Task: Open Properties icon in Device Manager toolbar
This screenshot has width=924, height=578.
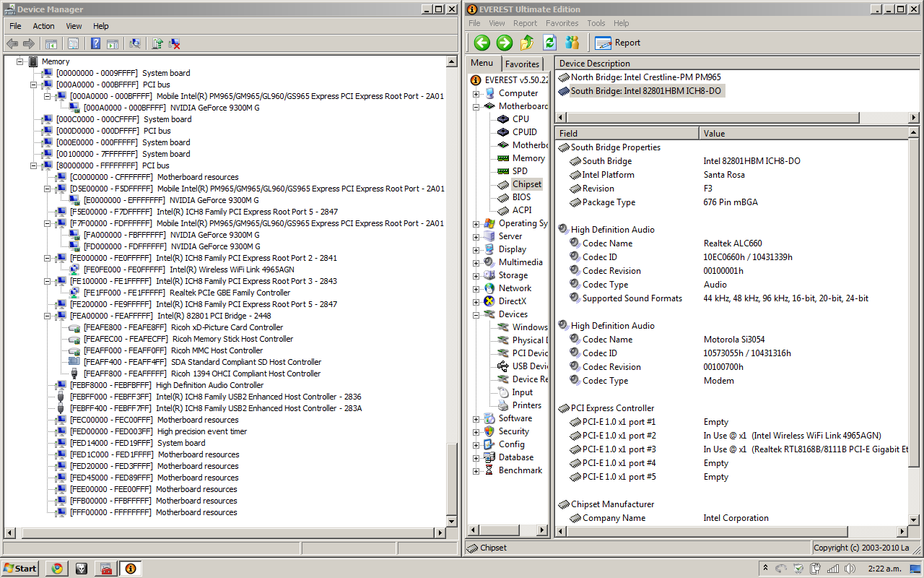Action: pos(73,44)
